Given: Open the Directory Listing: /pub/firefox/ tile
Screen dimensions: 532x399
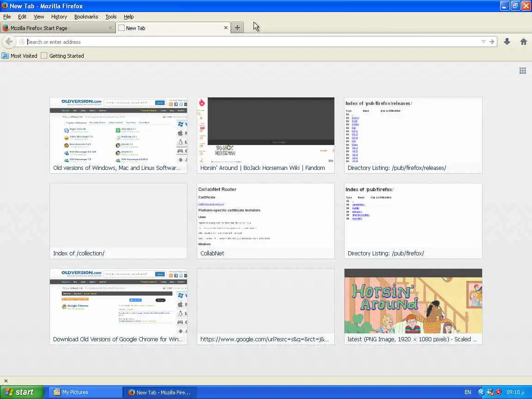Looking at the screenshot, I should [413, 221].
